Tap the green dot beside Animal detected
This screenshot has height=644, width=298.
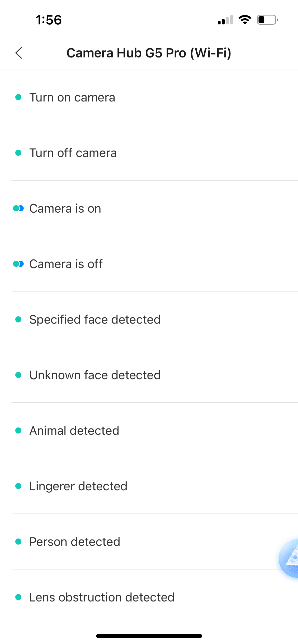point(18,430)
